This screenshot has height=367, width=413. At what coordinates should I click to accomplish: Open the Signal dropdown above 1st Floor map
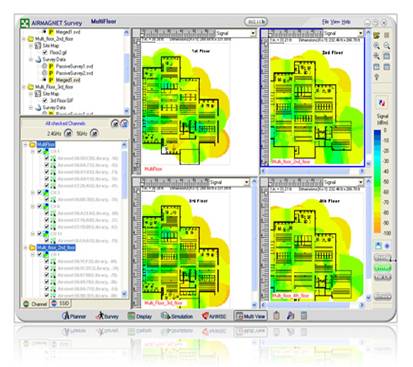click(x=236, y=33)
